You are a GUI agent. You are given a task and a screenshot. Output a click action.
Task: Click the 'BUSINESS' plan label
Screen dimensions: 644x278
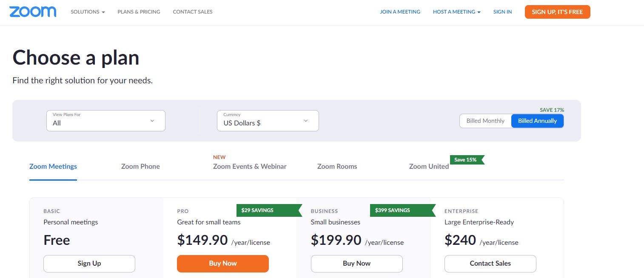click(325, 211)
